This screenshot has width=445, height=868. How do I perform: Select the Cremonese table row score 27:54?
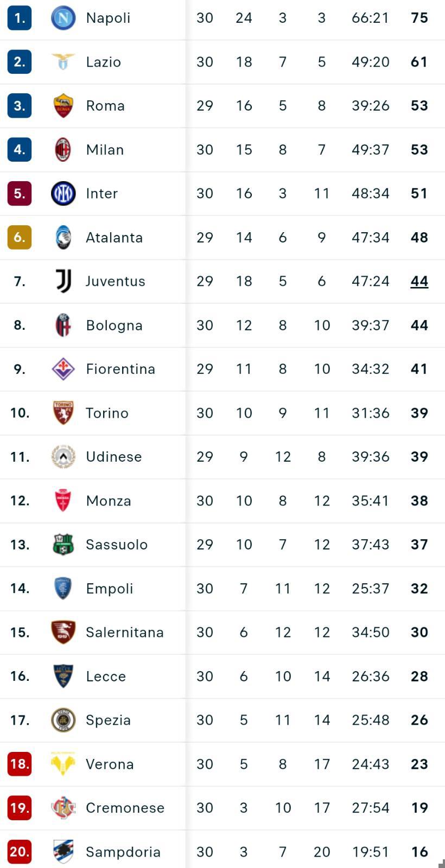[x=371, y=808]
